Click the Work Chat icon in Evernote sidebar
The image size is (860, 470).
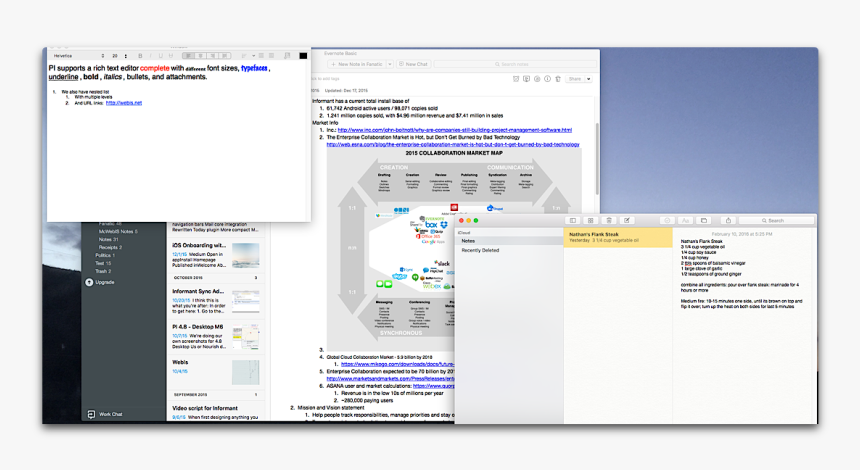pyautogui.click(x=91, y=414)
